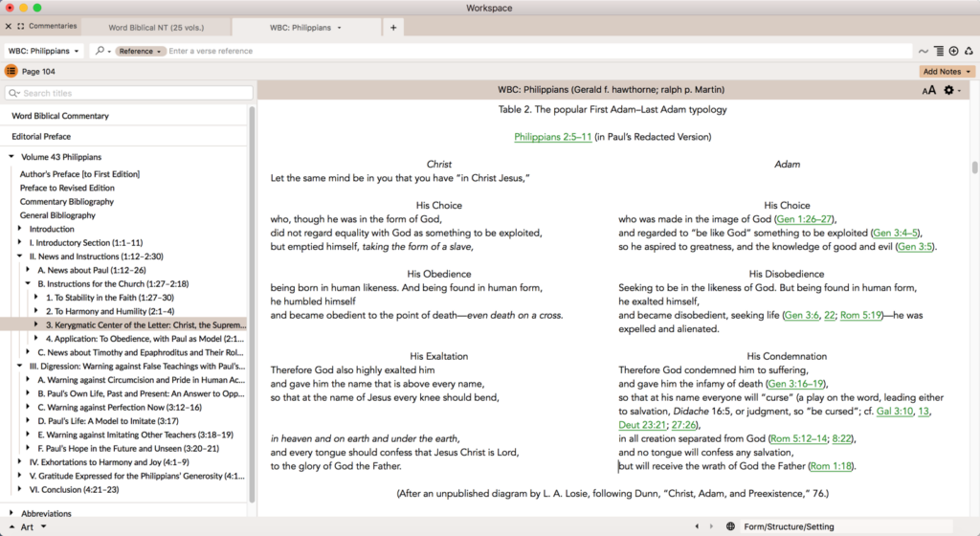Viewport: 980px width, 536px height.
Task: Add a new tab with plus button
Action: (392, 28)
